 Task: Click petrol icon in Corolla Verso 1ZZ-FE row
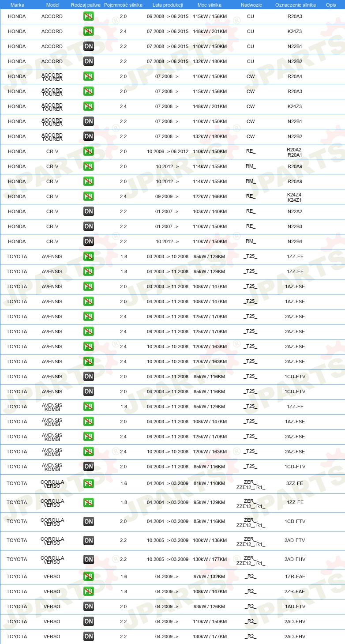[x=89, y=502]
